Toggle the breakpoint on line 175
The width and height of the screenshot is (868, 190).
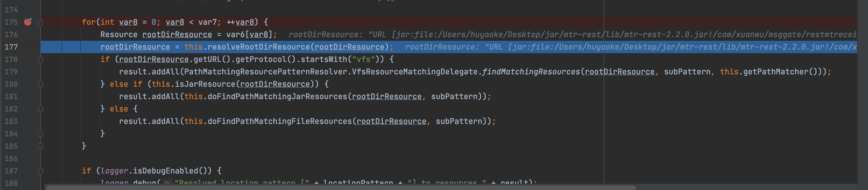coord(28,22)
